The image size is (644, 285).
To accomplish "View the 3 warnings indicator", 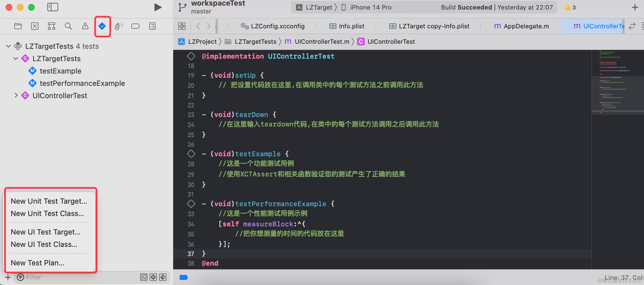I will (570, 7).
